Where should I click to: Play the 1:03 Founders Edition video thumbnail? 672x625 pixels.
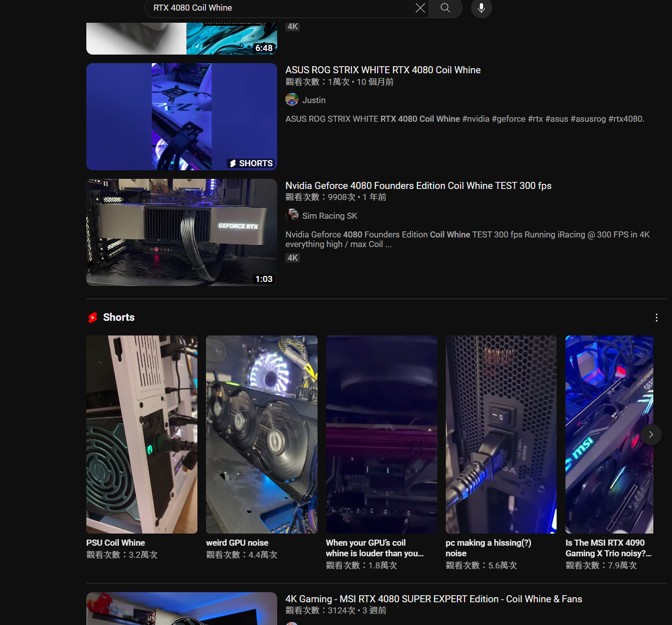tap(182, 232)
